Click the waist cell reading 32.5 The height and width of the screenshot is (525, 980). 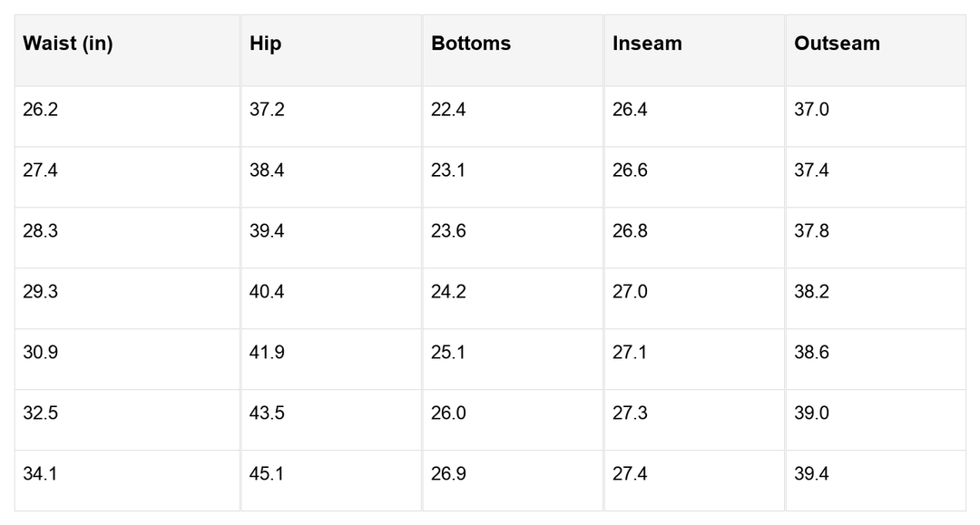click(x=41, y=413)
